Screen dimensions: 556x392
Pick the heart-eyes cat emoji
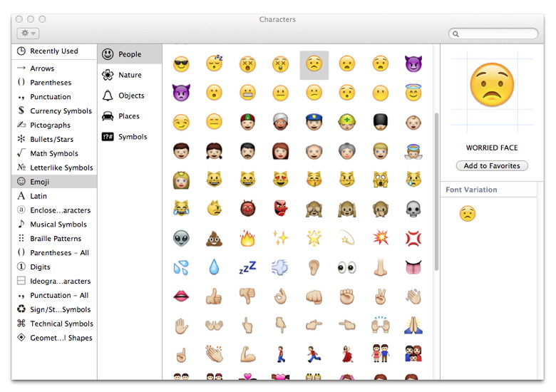pyautogui.click(x=280, y=179)
